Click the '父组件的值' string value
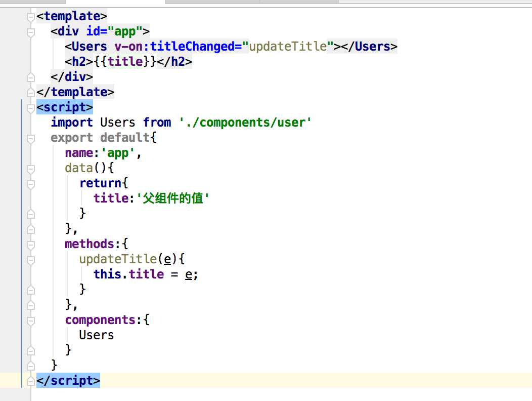Image resolution: width=532 pixels, height=401 pixels. pos(172,198)
